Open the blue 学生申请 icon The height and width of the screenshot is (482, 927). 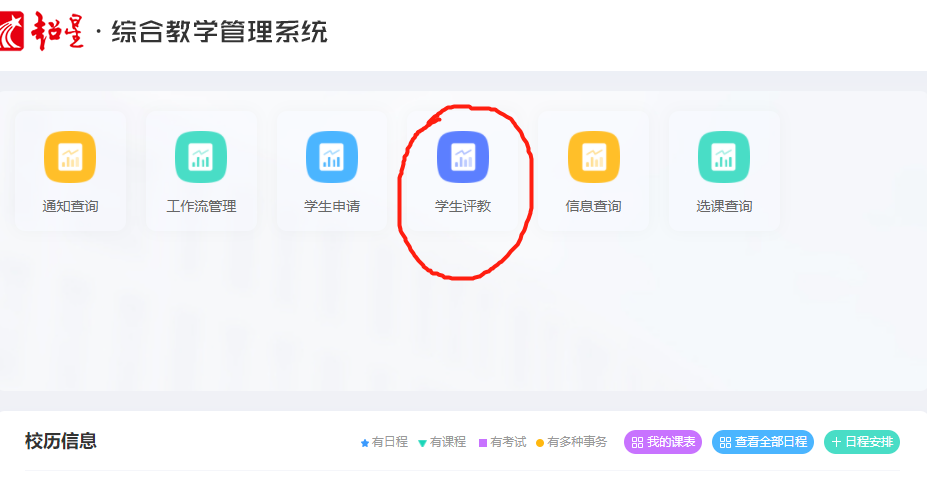point(332,157)
